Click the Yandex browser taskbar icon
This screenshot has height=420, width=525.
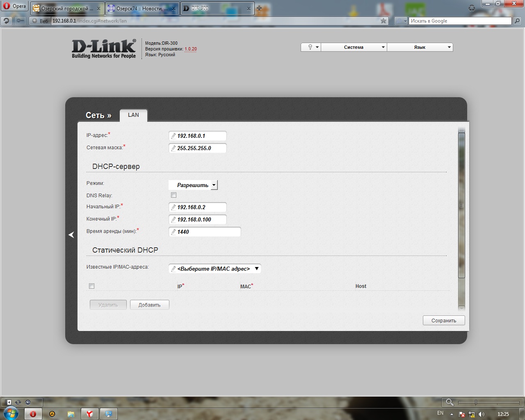tap(89, 414)
